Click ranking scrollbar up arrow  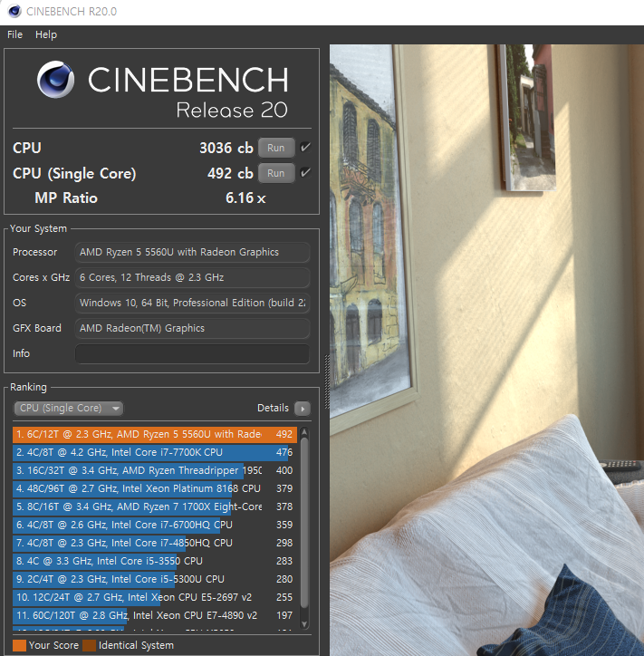pos(304,431)
